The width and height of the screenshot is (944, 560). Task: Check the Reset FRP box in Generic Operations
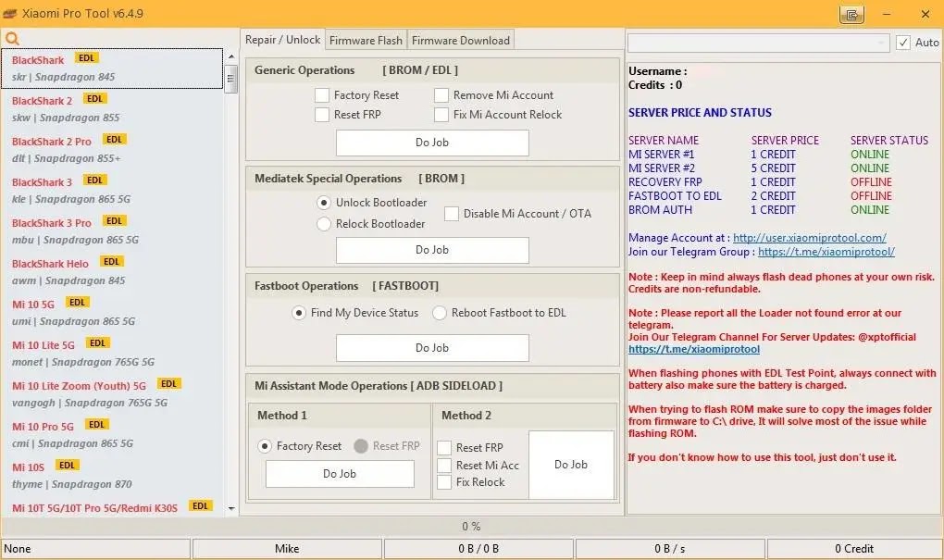pyautogui.click(x=322, y=115)
